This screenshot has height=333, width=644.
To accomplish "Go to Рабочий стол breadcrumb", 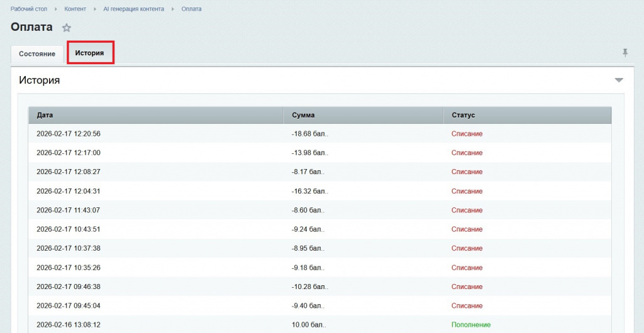I will (29, 9).
